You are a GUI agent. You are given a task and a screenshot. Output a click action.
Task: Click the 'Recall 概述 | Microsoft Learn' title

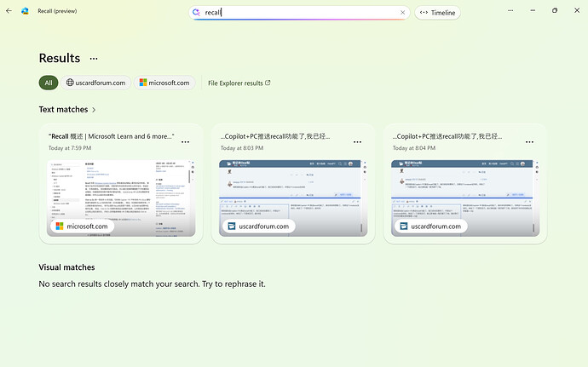(112, 136)
